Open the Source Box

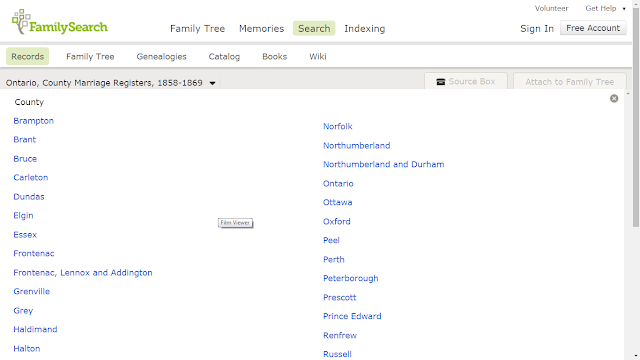click(x=466, y=82)
